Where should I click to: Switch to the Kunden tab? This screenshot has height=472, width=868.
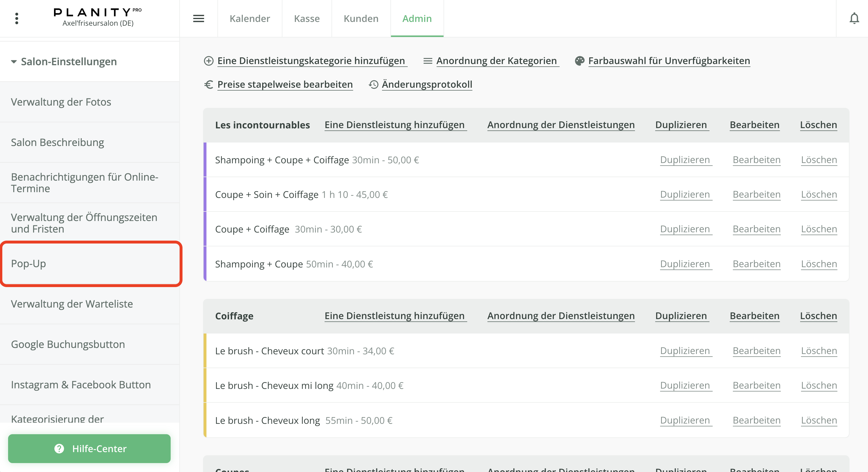point(361,18)
